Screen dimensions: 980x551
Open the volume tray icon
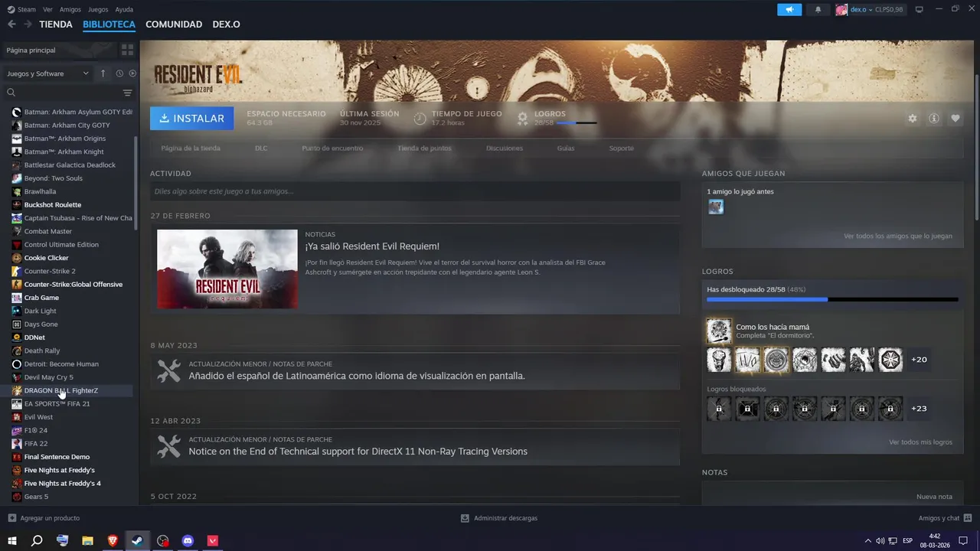pos(880,541)
